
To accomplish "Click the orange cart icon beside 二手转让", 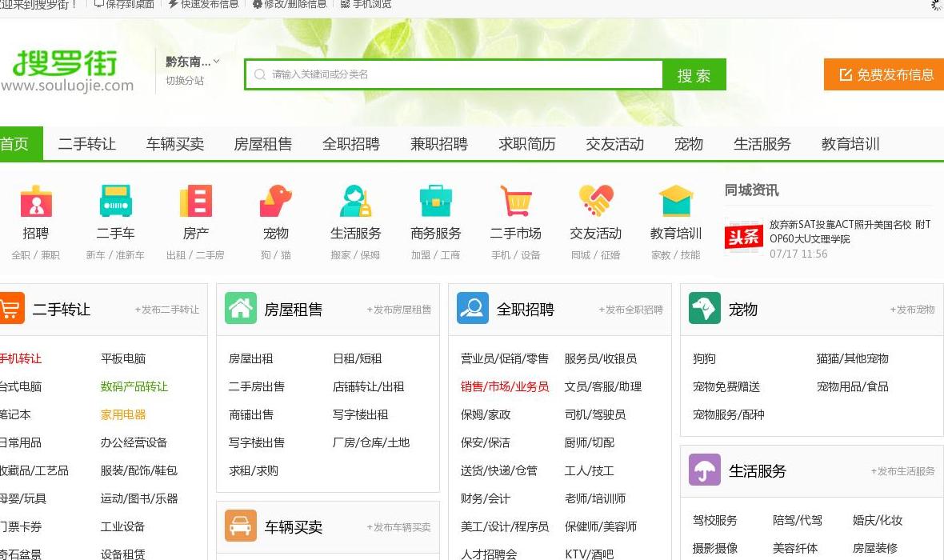I will pyautogui.click(x=10, y=308).
